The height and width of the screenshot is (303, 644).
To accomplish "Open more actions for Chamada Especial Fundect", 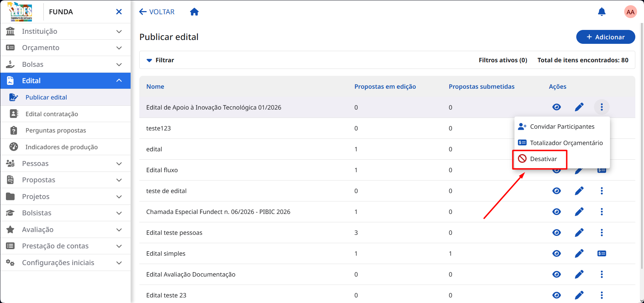I will 602,212.
